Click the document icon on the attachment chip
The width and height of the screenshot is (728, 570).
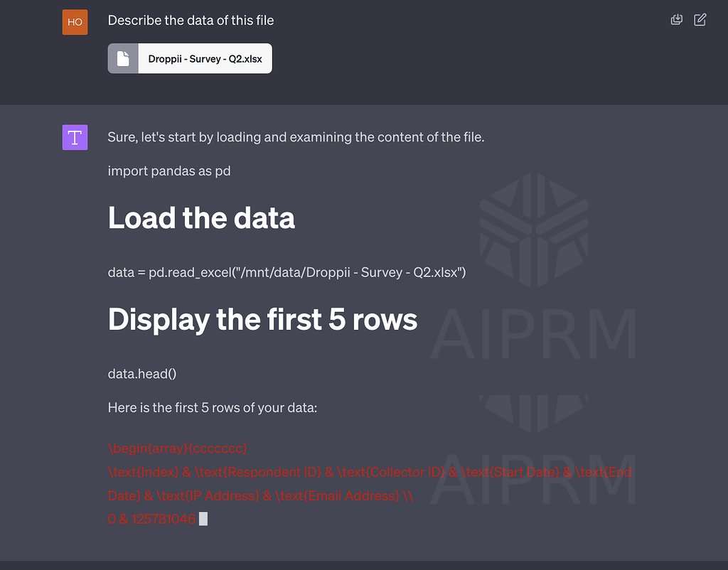123,58
